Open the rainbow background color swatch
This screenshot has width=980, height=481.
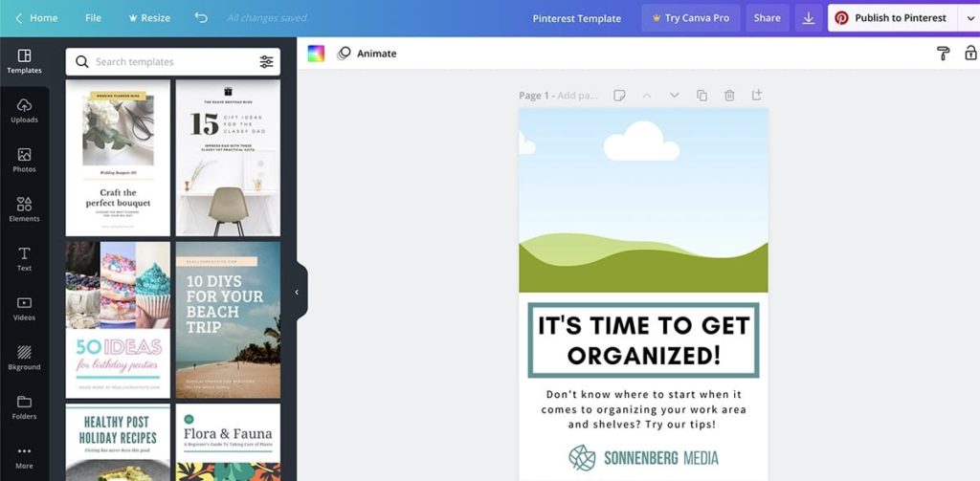316,54
